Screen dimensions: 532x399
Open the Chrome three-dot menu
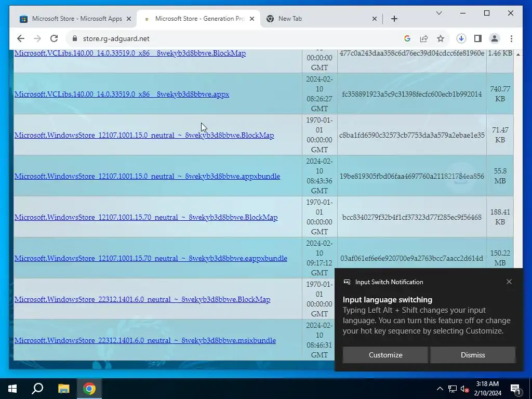(x=511, y=38)
